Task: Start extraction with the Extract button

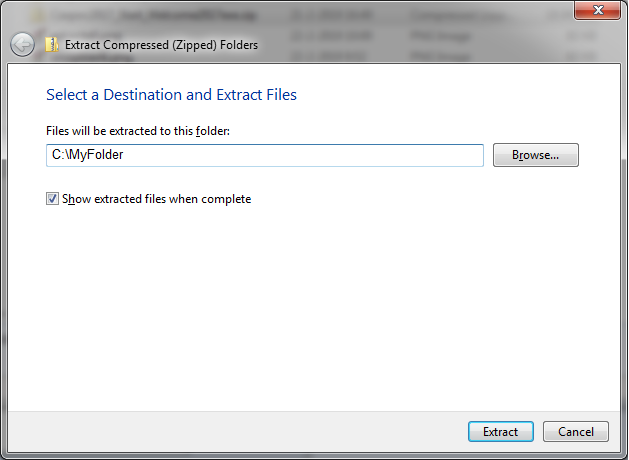Action: [500, 432]
